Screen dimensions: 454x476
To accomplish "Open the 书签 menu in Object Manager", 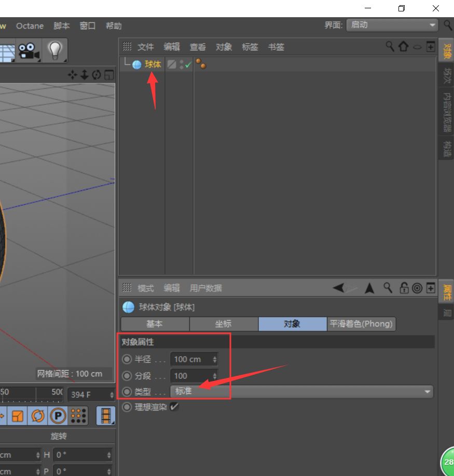I will pyautogui.click(x=276, y=47).
